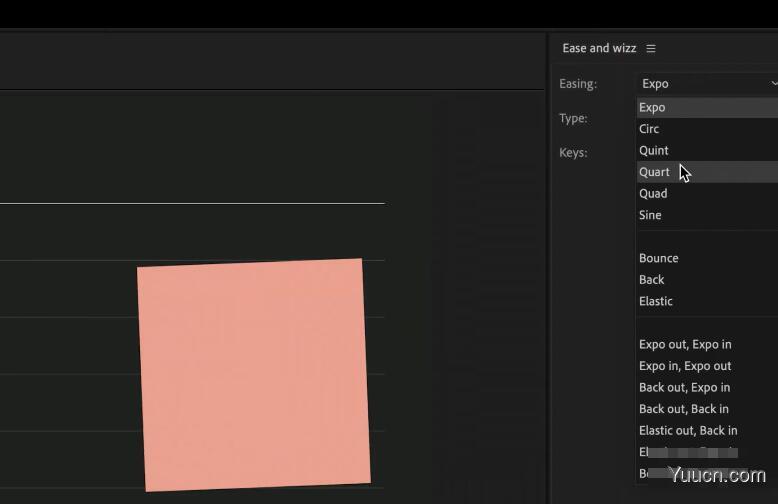Choose 'Expo out, Expo in' preset
Screen dimensions: 778x504
[x=707, y=344]
